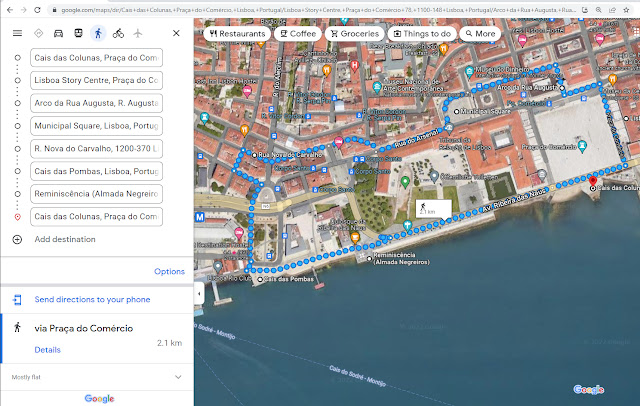Viewport: 640px width, 406px height.
Task: Click Add destination plus icon
Action: coord(17,240)
